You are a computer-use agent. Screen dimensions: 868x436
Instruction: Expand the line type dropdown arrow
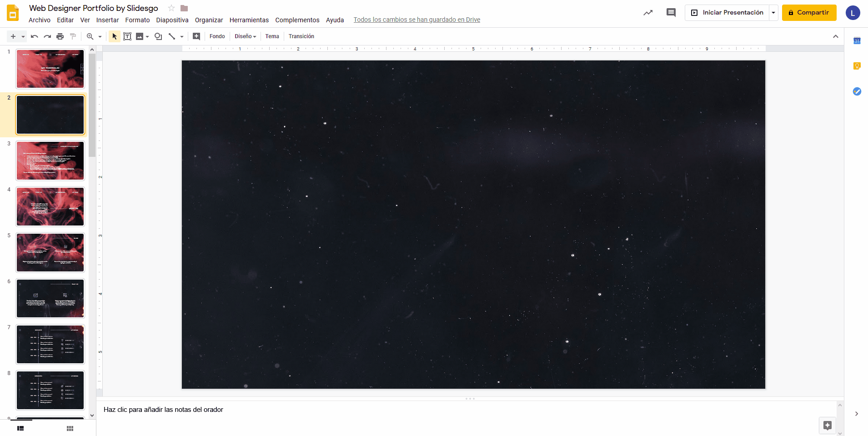pyautogui.click(x=182, y=36)
